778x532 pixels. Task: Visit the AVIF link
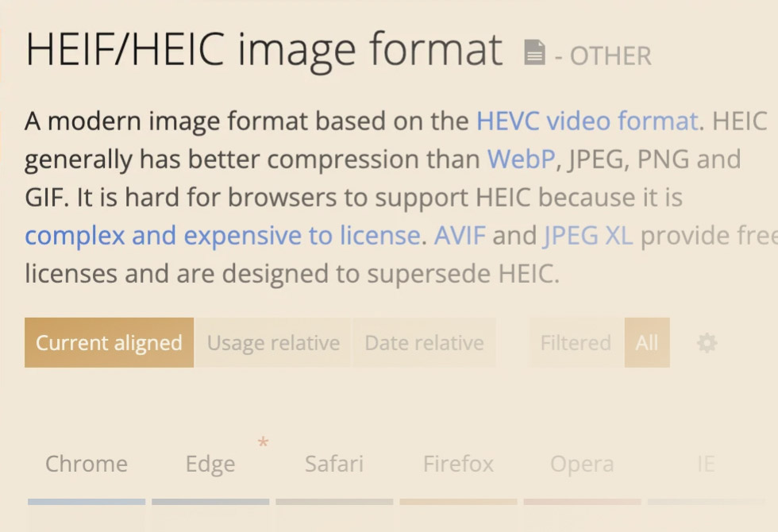click(460, 235)
